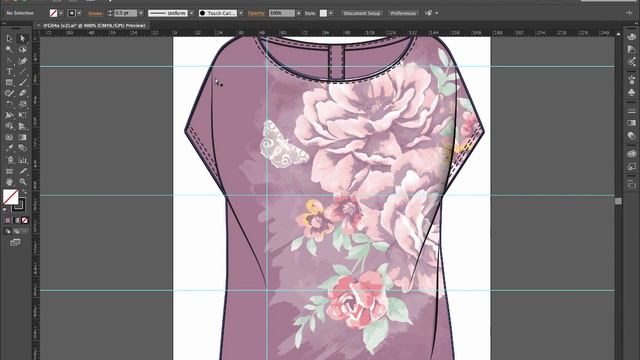
Task: Select the Shaper/Pencil tool
Action: pos(9,93)
